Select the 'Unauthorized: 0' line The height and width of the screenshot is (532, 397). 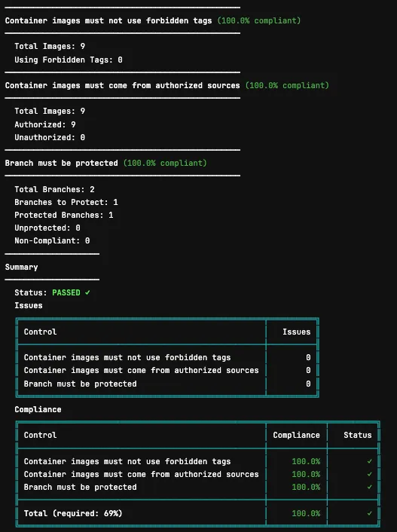coord(50,137)
